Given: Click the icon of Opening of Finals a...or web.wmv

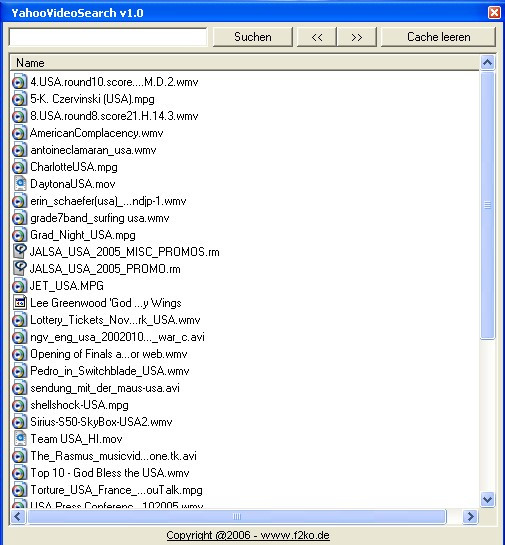Looking at the screenshot, I should [x=19, y=354].
